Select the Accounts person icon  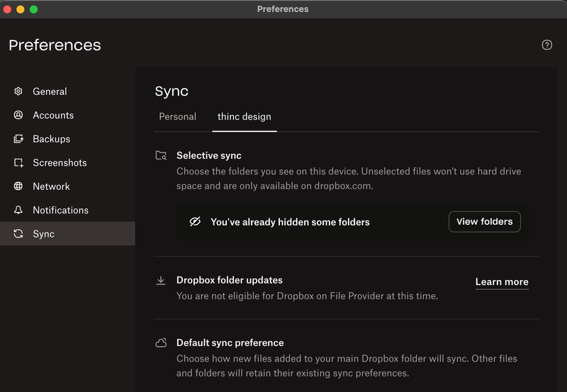(x=18, y=115)
